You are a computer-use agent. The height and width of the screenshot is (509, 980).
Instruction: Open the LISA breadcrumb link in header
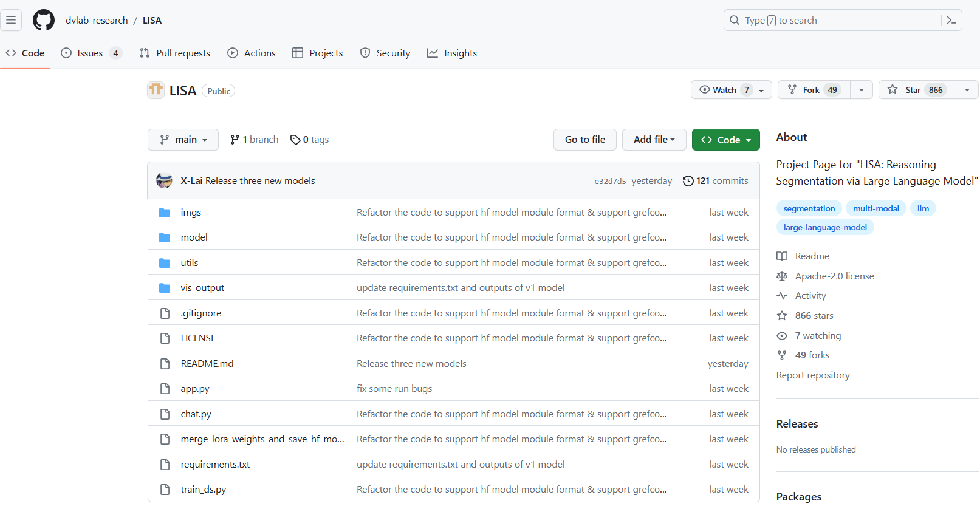pos(152,20)
